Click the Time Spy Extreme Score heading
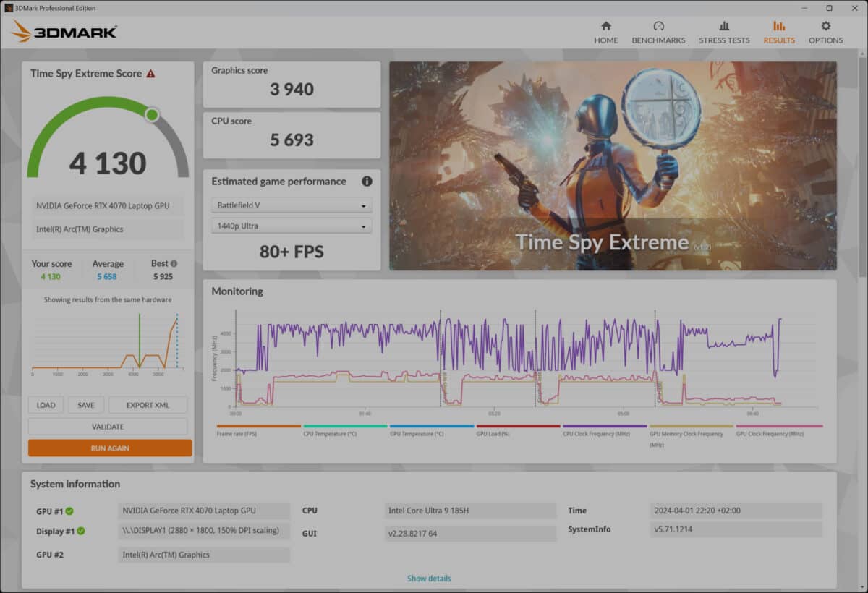The image size is (868, 593). pyautogui.click(x=86, y=74)
